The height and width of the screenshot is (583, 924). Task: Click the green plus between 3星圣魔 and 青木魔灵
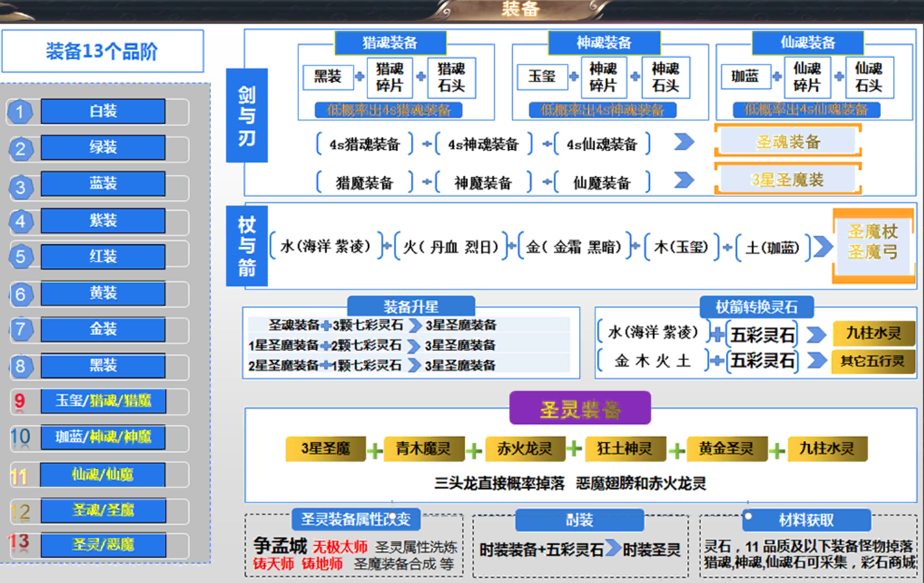(x=375, y=451)
